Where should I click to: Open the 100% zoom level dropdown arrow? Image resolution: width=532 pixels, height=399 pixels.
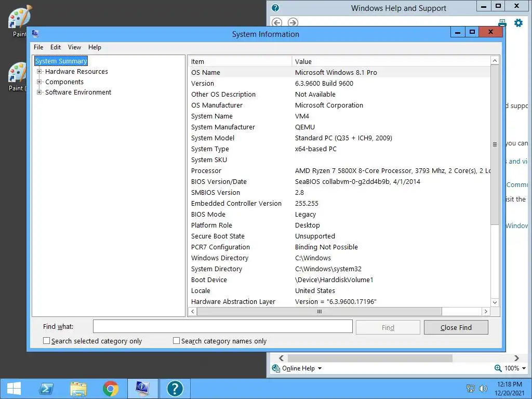click(x=524, y=368)
